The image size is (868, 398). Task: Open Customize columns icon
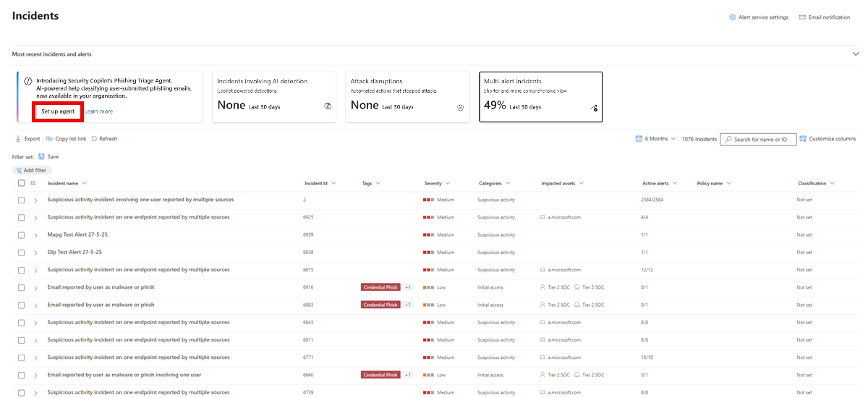tap(803, 139)
